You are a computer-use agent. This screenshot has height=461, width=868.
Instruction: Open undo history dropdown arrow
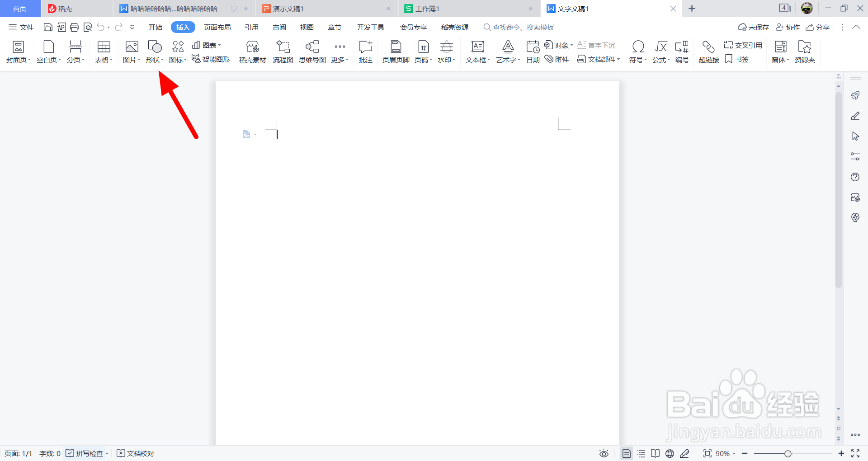click(x=108, y=28)
